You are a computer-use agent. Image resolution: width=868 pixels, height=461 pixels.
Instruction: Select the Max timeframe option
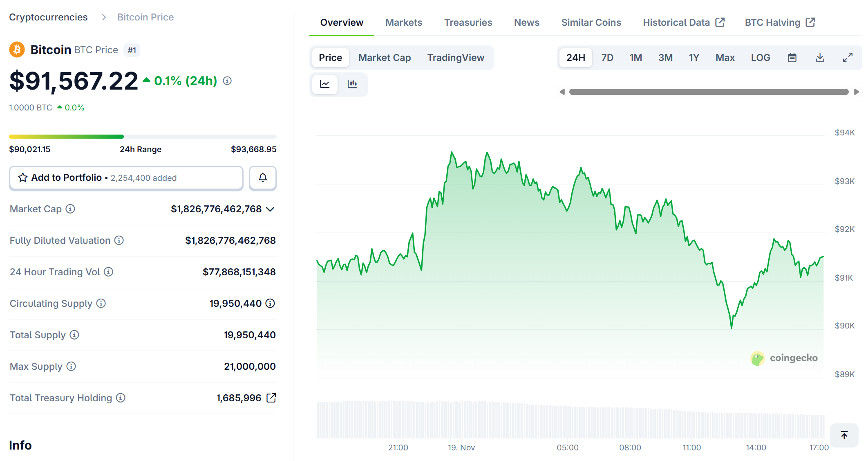tap(725, 58)
